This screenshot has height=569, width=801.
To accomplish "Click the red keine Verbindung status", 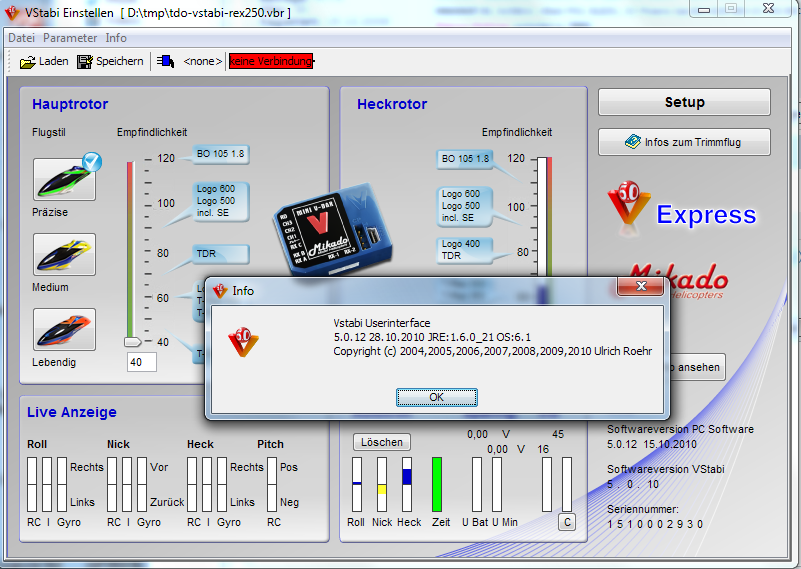I will 271,61.
